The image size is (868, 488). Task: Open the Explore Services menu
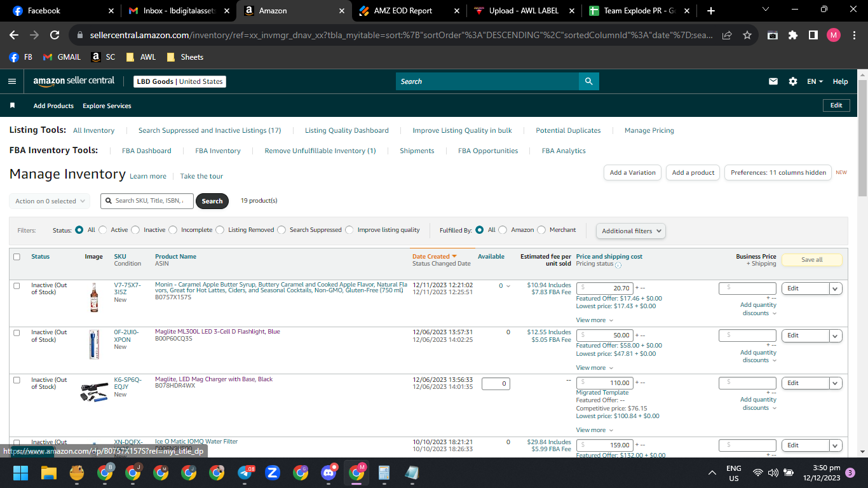(107, 105)
